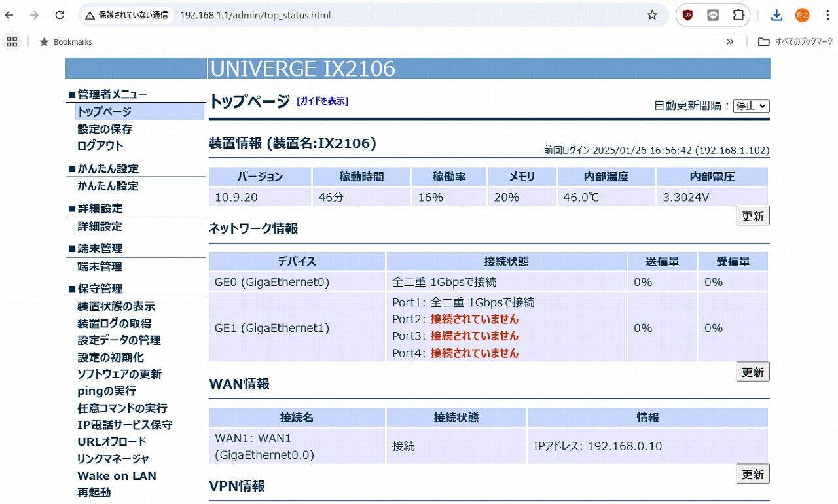Click the uptime value 46分
838x504 pixels.
click(x=331, y=197)
